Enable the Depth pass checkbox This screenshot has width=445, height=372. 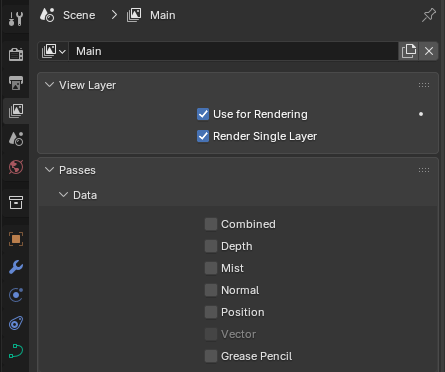click(211, 246)
